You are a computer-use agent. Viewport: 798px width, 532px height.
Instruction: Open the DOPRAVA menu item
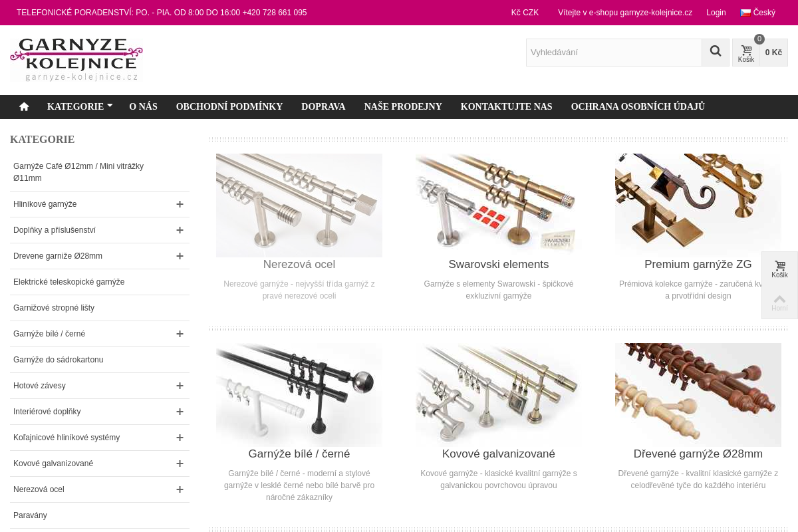coord(323,106)
